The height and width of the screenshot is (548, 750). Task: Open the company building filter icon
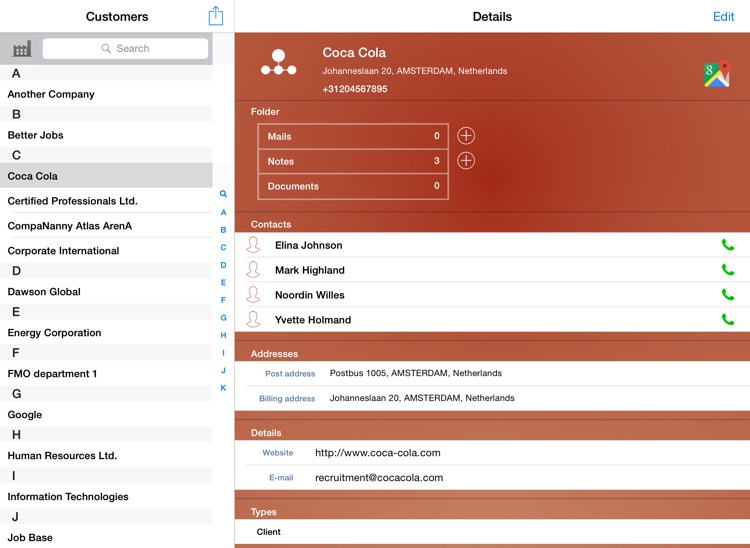tap(22, 49)
